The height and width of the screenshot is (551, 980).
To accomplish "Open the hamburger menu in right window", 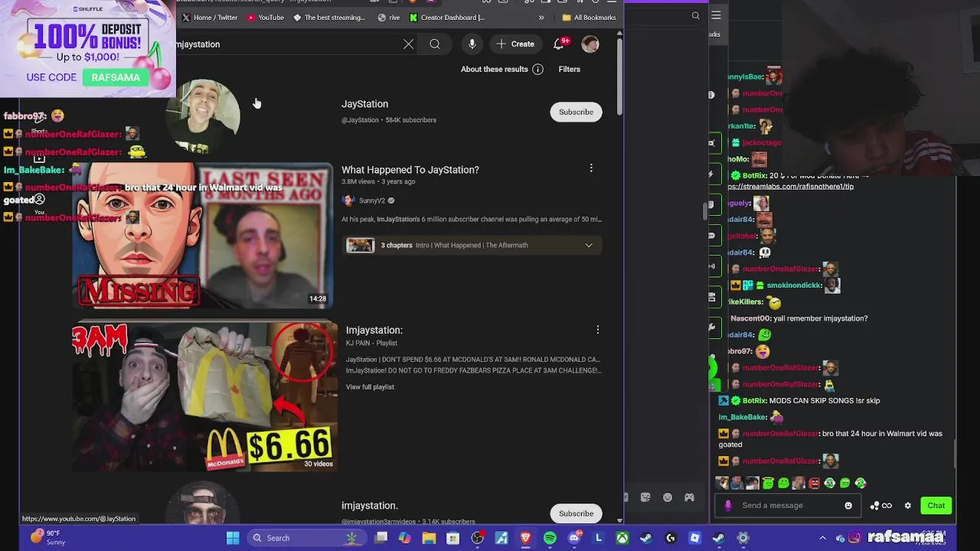I will pos(716,15).
